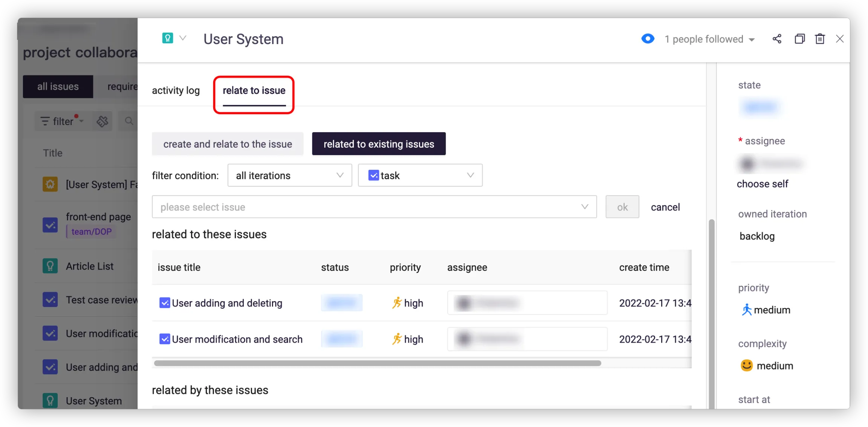
Task: Expand the people followed dropdown
Action: [x=752, y=40]
